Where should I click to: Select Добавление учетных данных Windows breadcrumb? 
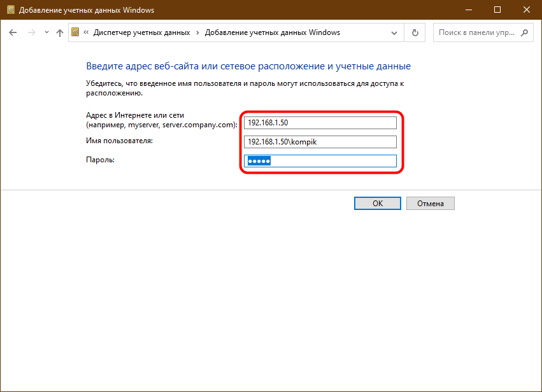[x=273, y=32]
